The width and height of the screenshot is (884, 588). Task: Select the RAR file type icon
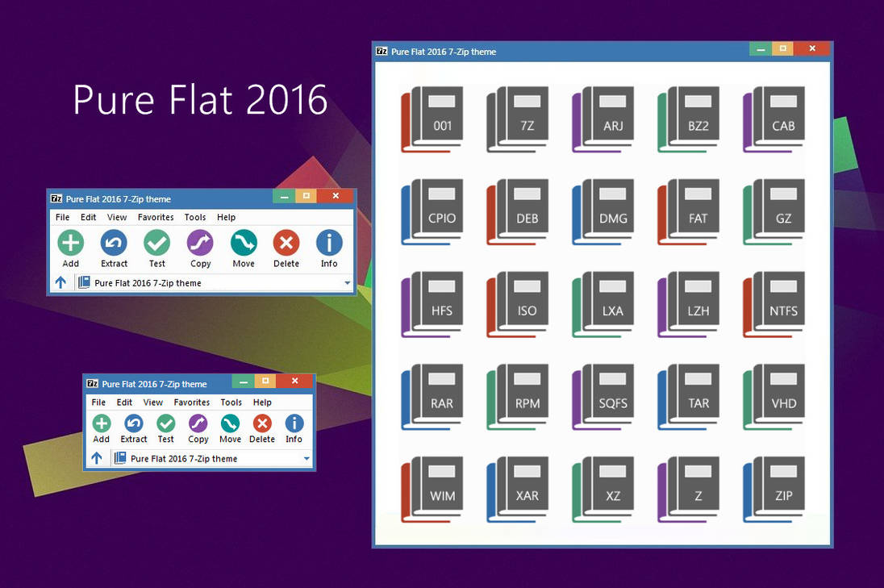click(432, 394)
